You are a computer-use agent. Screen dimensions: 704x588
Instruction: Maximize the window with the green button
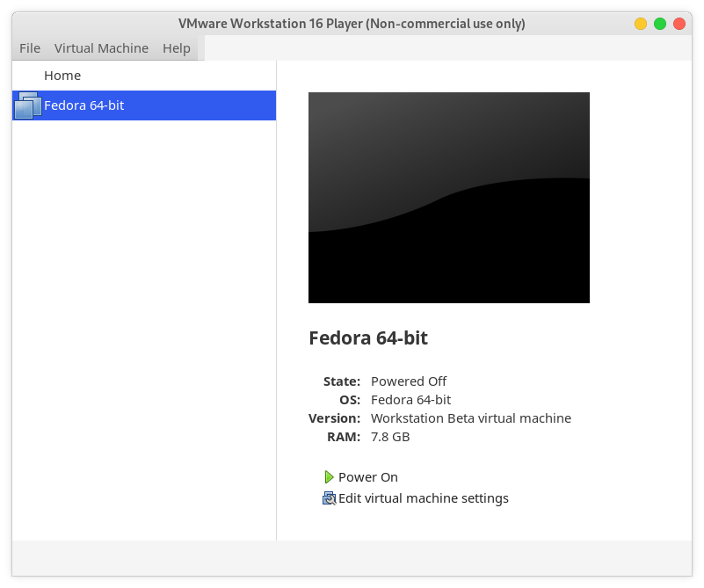(x=660, y=24)
